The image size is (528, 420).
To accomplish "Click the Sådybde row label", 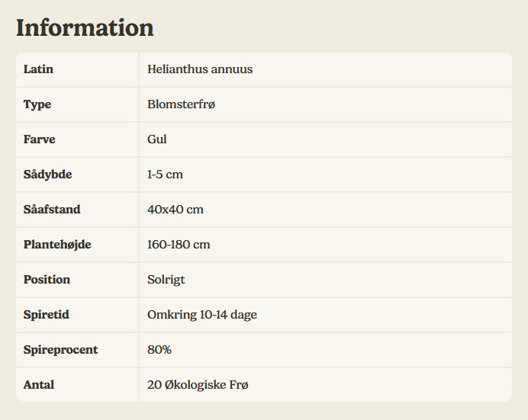I will 47,175.
